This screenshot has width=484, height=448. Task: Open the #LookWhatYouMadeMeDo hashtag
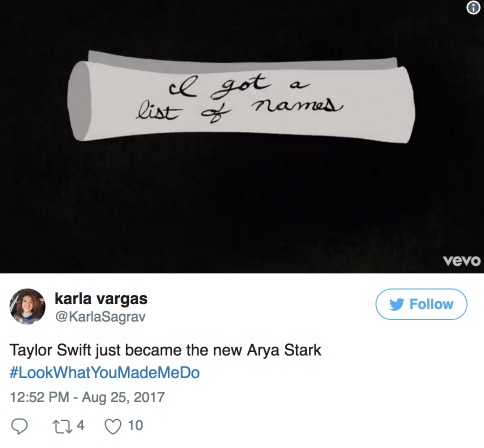point(105,372)
